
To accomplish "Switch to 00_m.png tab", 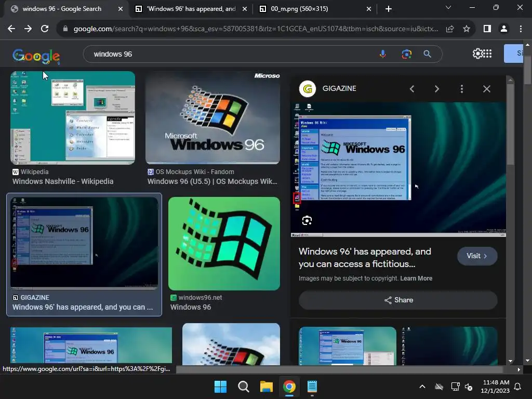I will click(x=299, y=9).
